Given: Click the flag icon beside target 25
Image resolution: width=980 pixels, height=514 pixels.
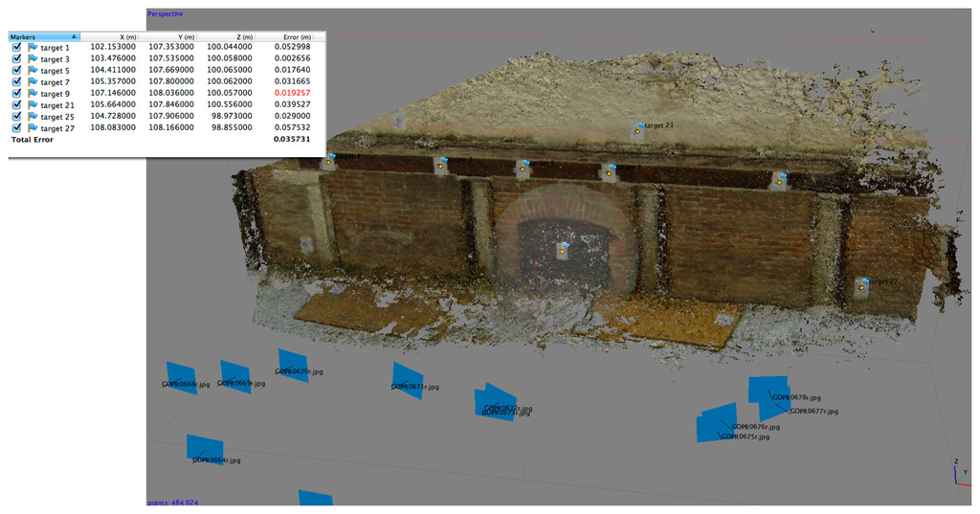Looking at the screenshot, I should pos(33,117).
